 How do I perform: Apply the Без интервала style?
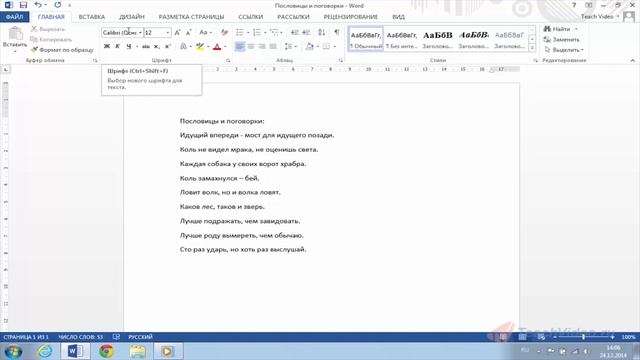tap(402, 39)
